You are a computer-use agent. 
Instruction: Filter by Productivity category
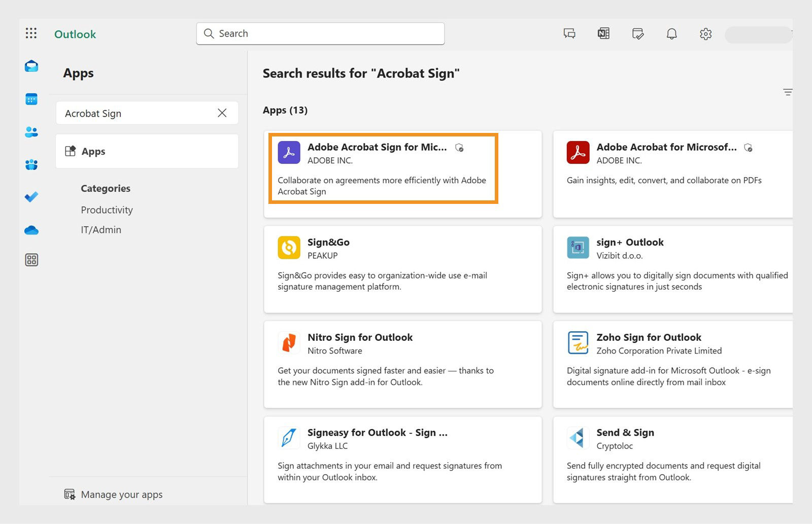click(107, 210)
